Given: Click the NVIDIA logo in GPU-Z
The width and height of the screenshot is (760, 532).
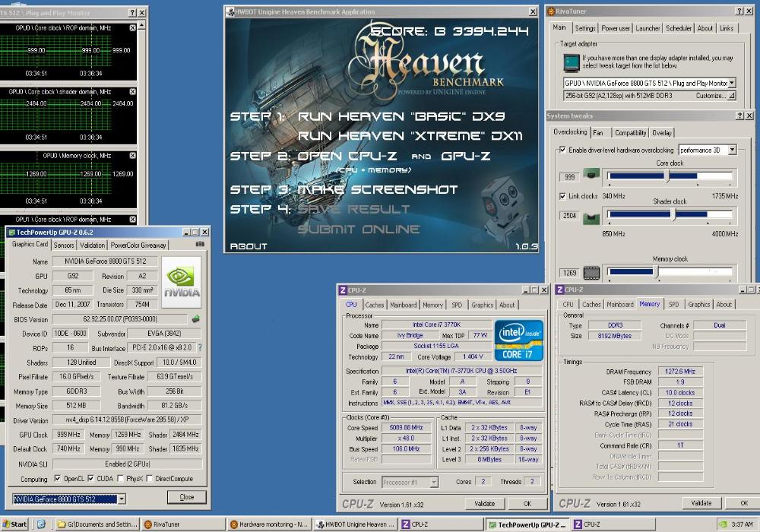Looking at the screenshot, I should coord(182,283).
